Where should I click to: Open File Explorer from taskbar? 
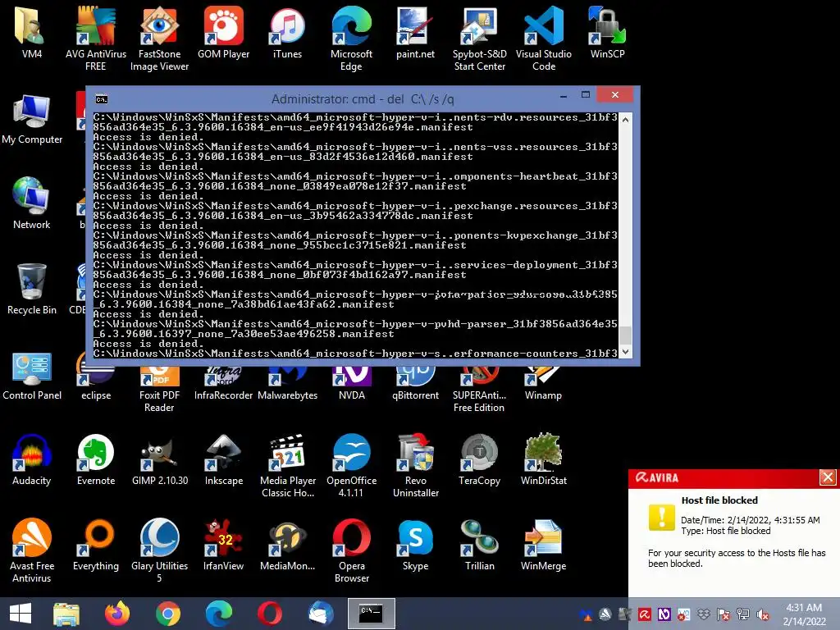(x=66, y=614)
